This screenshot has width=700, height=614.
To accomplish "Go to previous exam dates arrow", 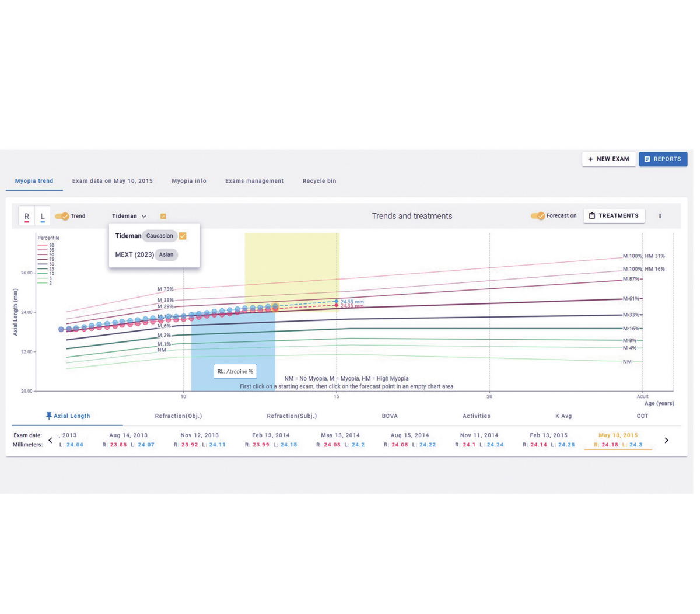I will [x=50, y=441].
